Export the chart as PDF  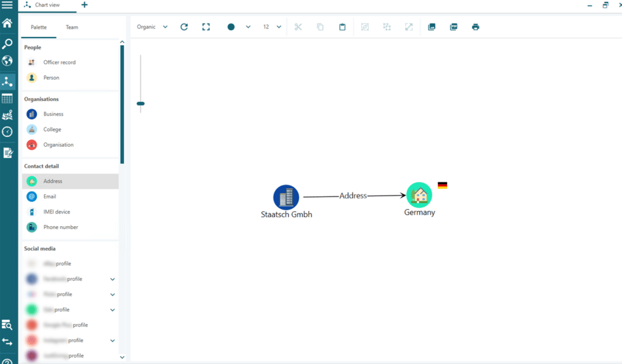[454, 27]
